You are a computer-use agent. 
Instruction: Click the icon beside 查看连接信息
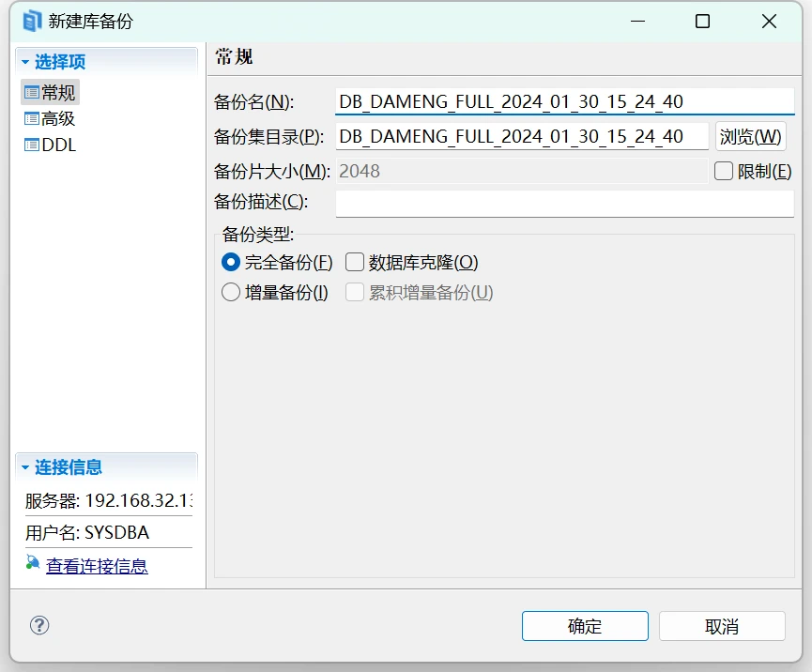[x=33, y=564]
